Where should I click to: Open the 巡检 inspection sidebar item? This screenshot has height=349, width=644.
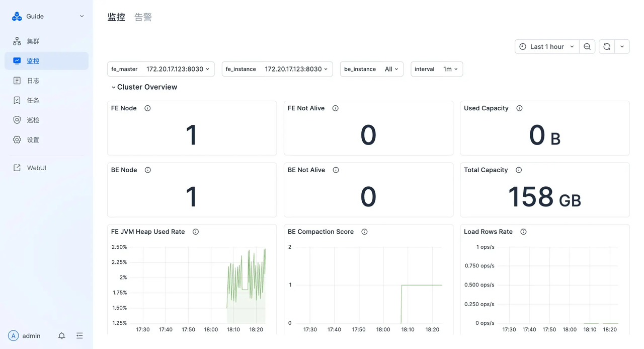(x=46, y=120)
